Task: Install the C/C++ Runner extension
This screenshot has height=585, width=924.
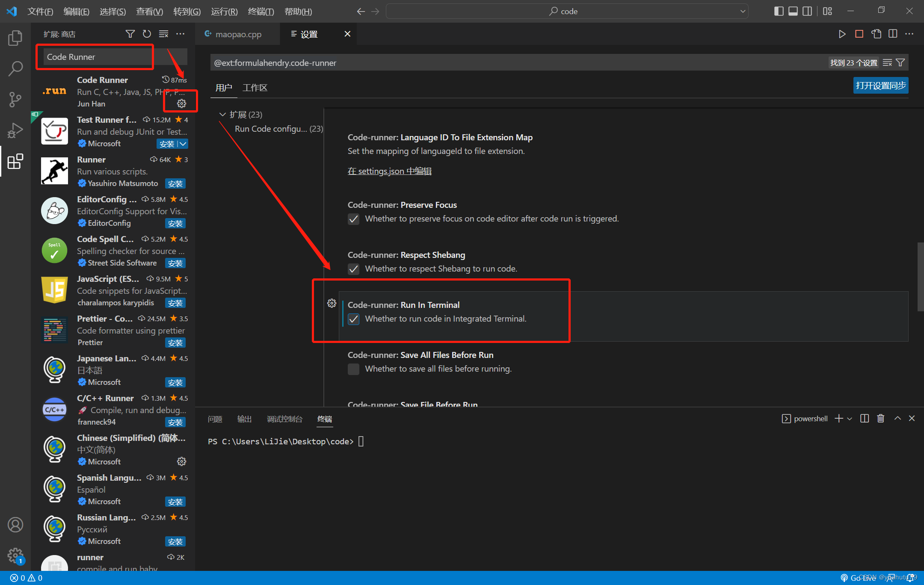Action: (x=175, y=422)
